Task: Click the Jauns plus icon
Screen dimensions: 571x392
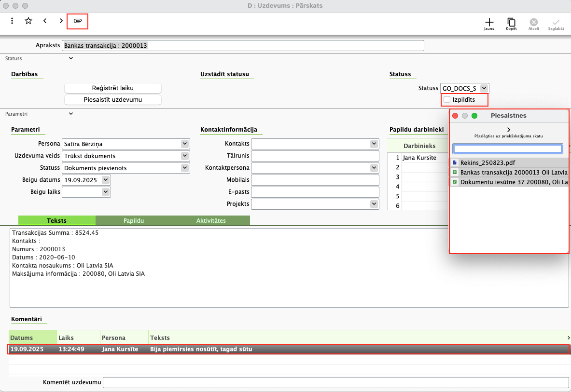Action: coord(489,22)
